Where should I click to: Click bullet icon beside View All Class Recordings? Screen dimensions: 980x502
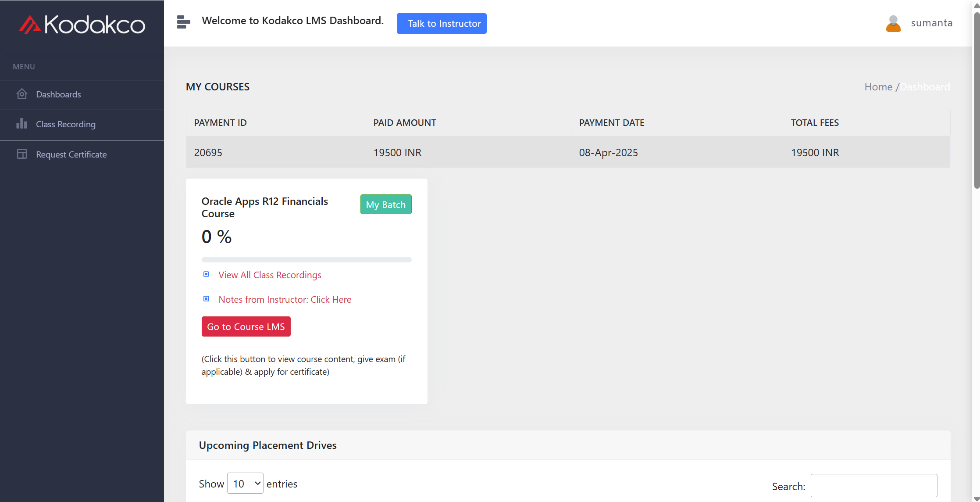(x=206, y=274)
